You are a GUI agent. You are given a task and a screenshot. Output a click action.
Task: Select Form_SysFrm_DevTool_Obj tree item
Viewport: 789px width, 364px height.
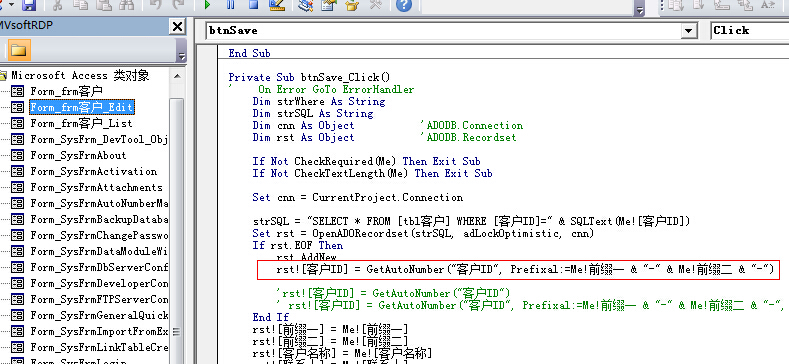click(x=99, y=139)
